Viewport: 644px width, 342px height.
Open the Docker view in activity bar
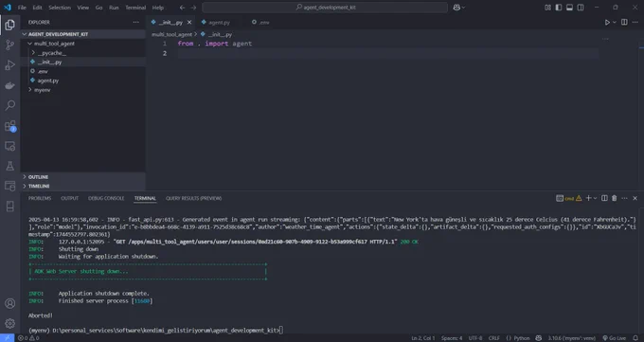coord(9,85)
